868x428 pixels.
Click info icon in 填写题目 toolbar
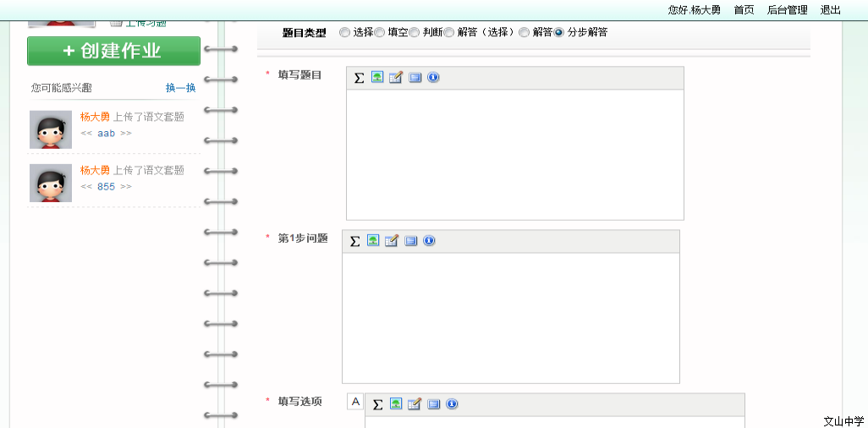coord(433,78)
